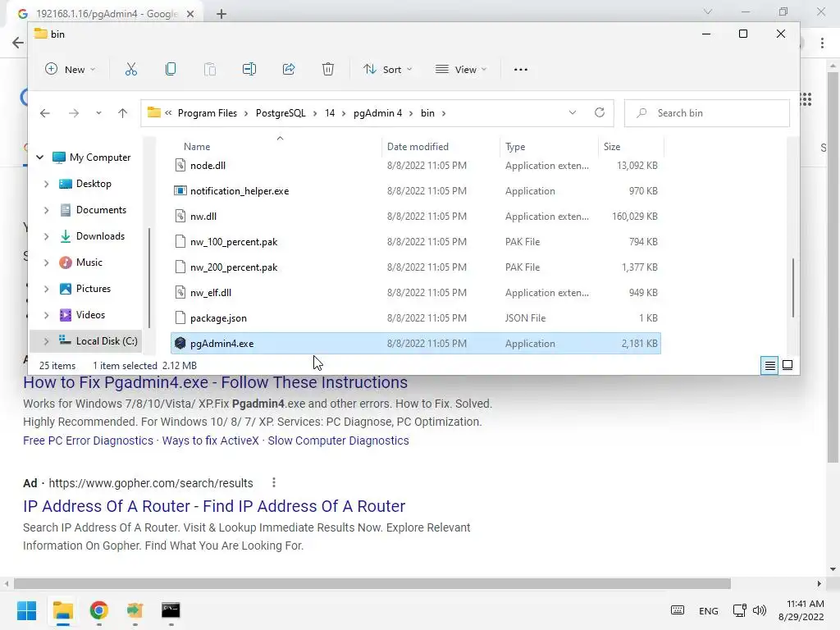
Task: Go up one folder level arrow
Action: point(123,113)
